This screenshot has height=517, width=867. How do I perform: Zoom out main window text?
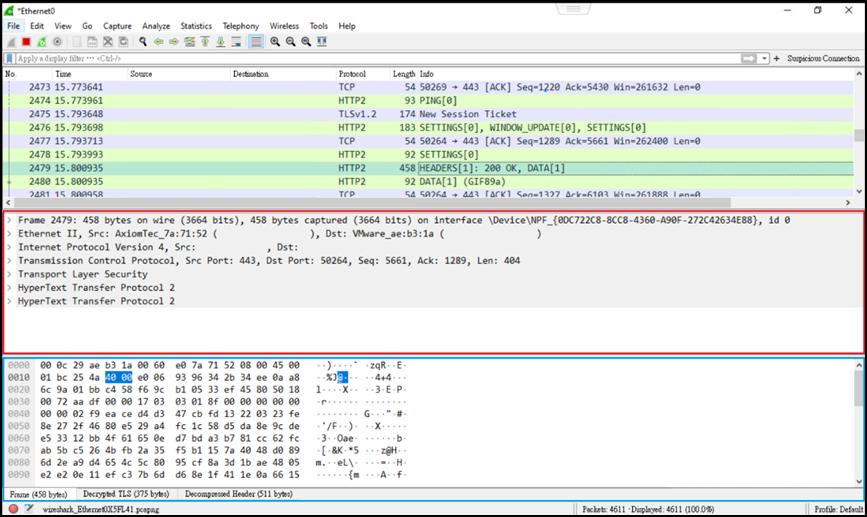click(x=290, y=42)
